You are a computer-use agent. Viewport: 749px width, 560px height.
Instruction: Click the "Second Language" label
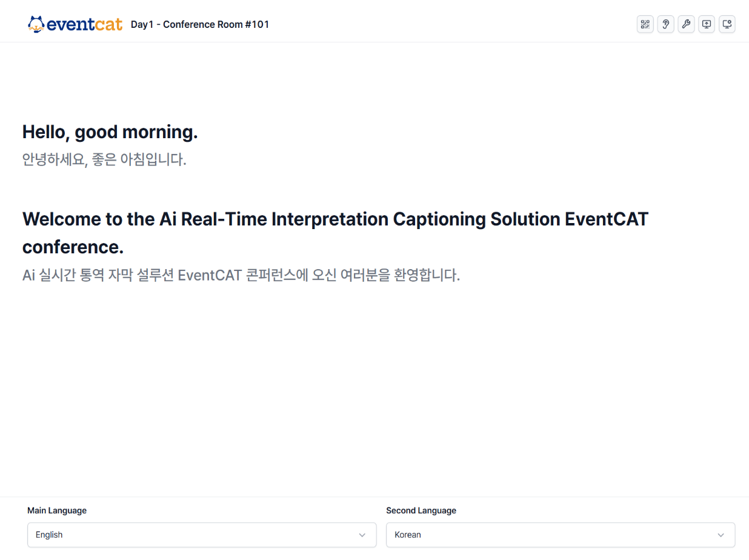coord(421,510)
